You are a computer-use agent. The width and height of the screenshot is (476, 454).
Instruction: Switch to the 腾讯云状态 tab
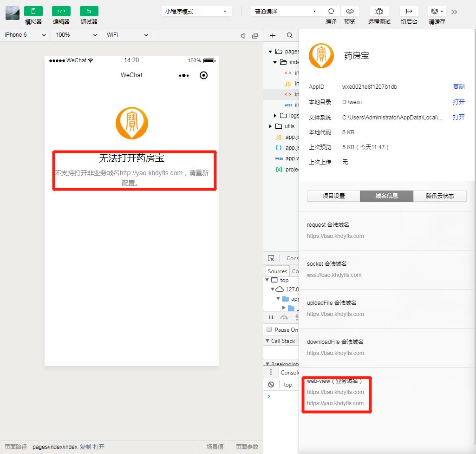[440, 196]
